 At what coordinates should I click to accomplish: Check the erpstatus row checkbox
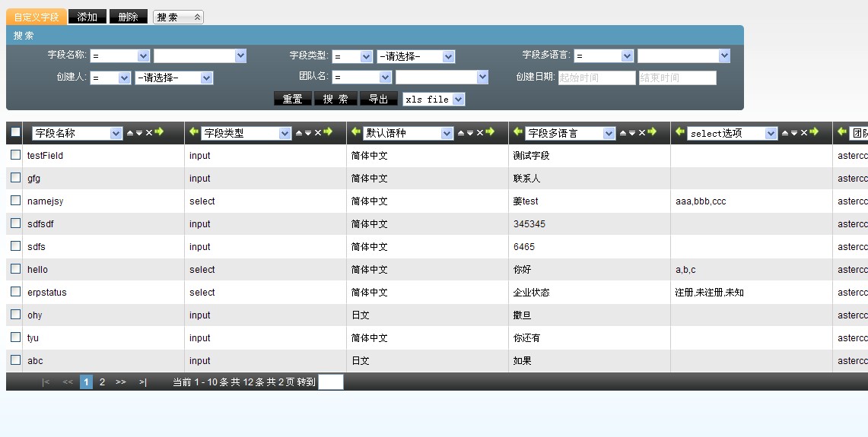pyautogui.click(x=15, y=292)
